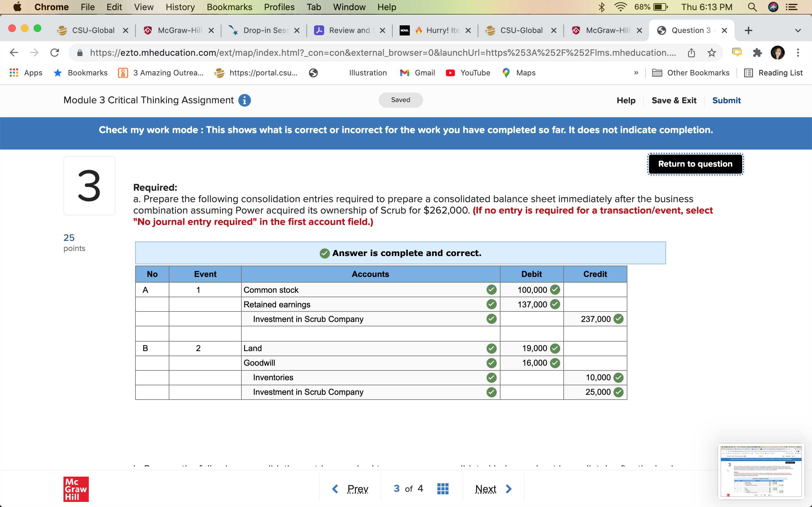The image size is (812, 507).
Task: Open the tab search chevron at top right
Action: (x=798, y=30)
